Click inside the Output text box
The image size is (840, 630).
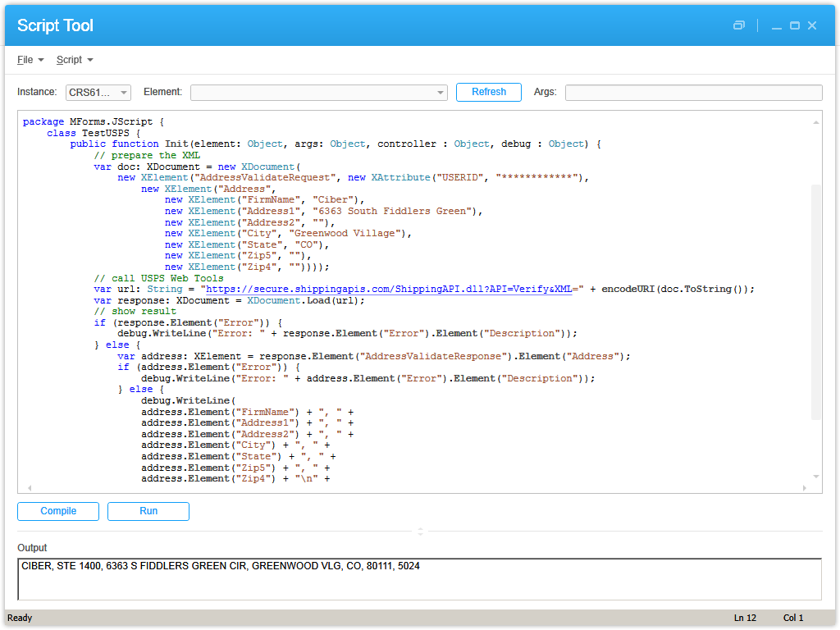coord(419,579)
